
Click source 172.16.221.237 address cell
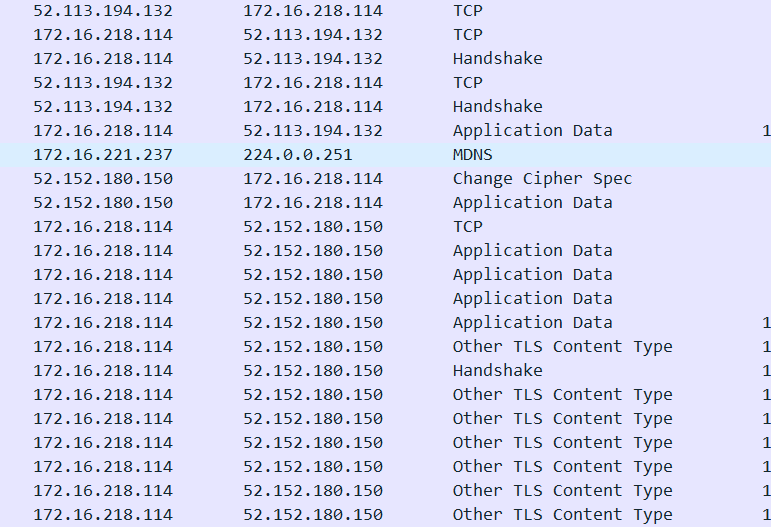pos(103,155)
